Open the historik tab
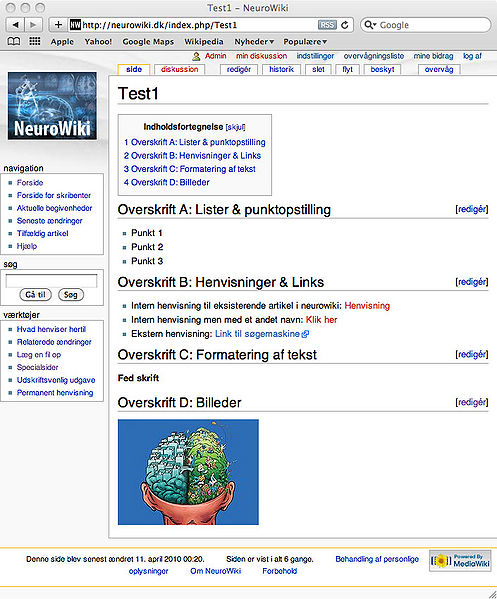 (x=282, y=70)
